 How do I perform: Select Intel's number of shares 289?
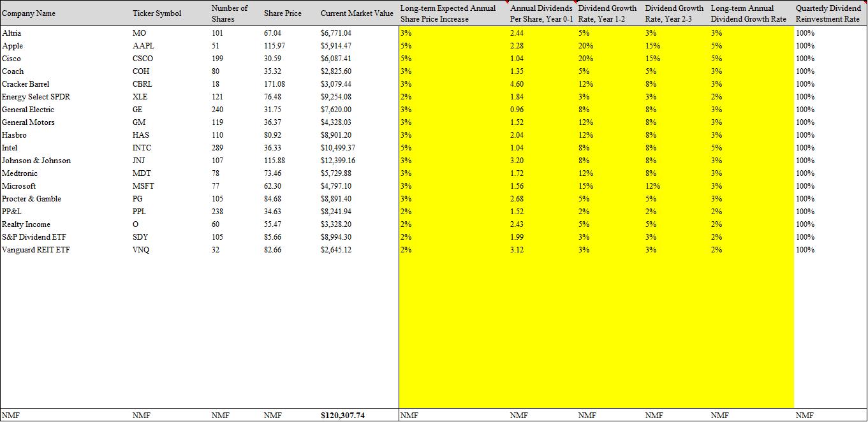point(217,148)
